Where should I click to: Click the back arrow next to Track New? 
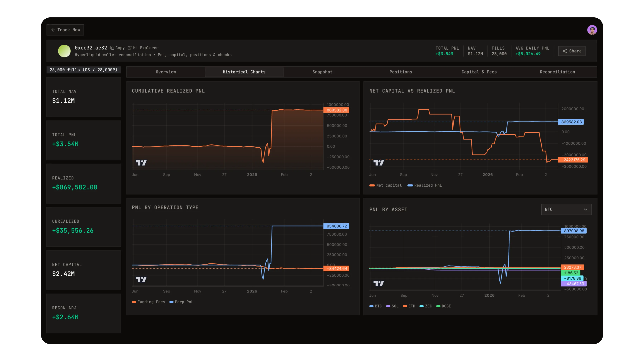[x=53, y=30]
